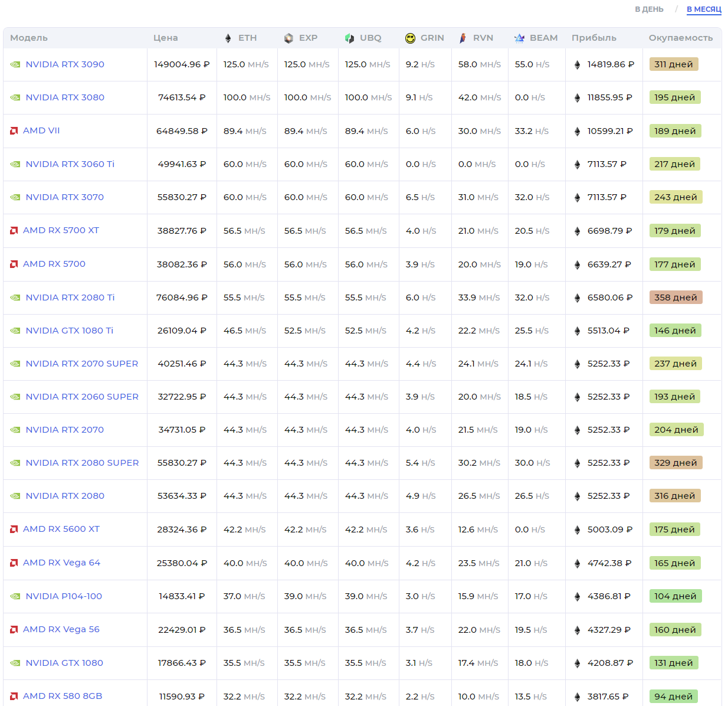Image resolution: width=728 pixels, height=706 pixels.
Task: Click the 149004.96 ₽ price cell
Action: click(x=182, y=64)
